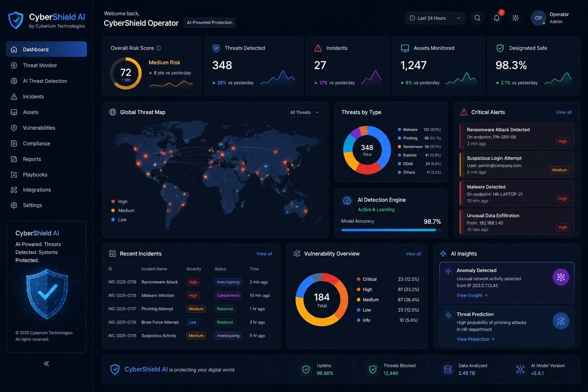Click the Incidents warning triangle icon

click(x=318, y=48)
